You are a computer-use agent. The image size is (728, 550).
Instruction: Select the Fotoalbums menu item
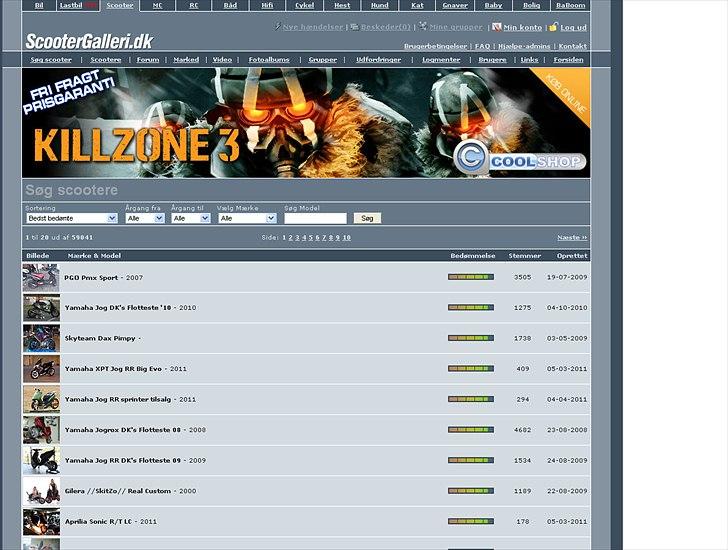coord(268,60)
